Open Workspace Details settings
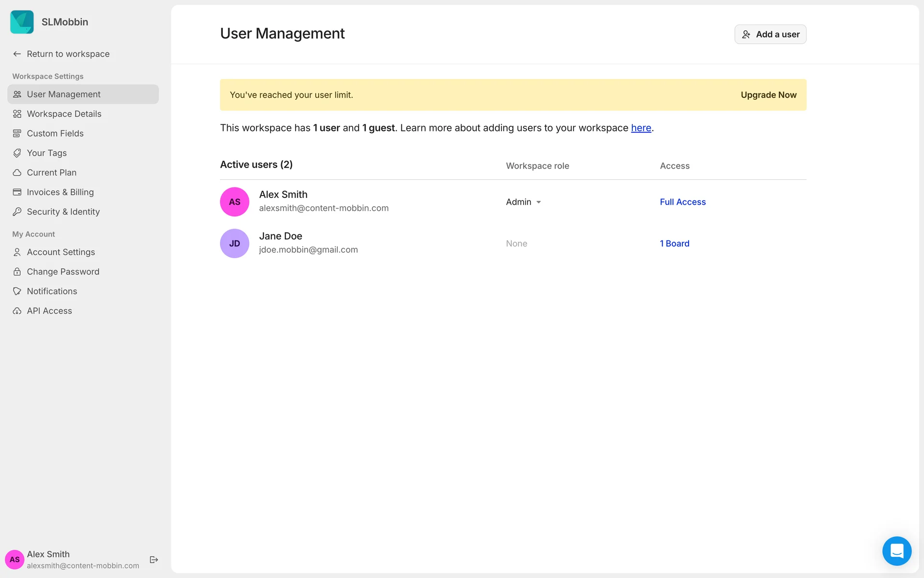Image resolution: width=924 pixels, height=578 pixels. 64,114
